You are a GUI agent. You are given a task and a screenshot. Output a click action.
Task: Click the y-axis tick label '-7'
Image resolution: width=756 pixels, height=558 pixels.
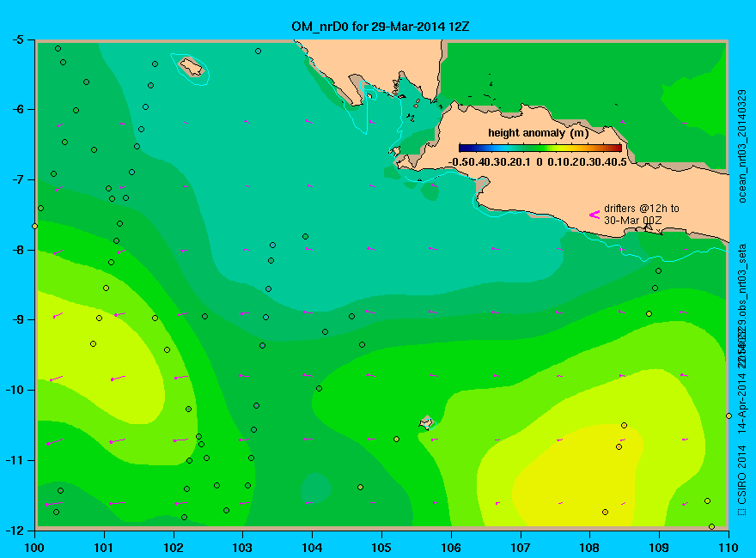(x=17, y=179)
